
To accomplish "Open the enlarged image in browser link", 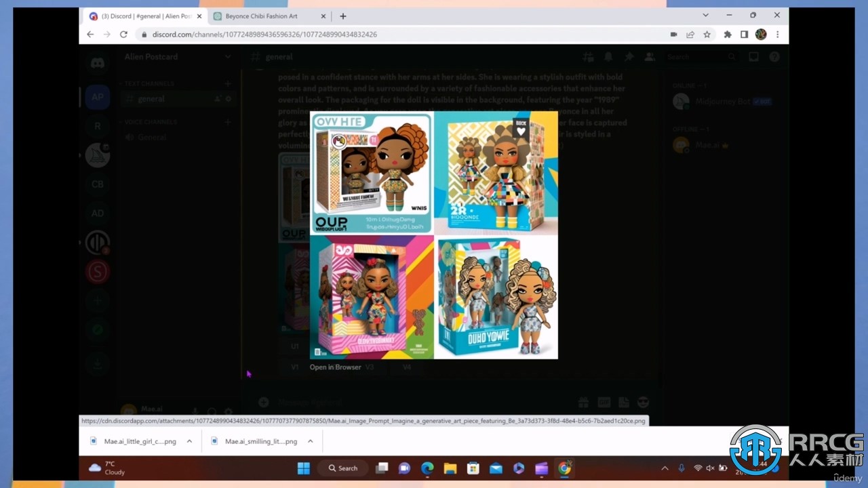I will [x=335, y=367].
